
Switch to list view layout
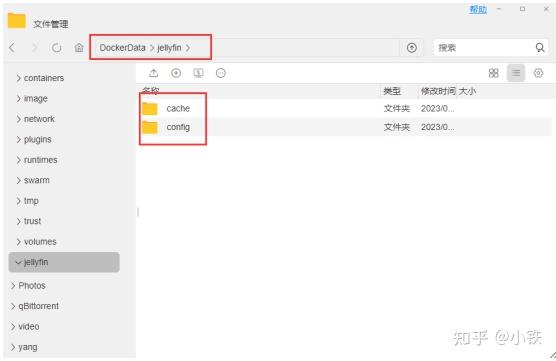click(516, 73)
